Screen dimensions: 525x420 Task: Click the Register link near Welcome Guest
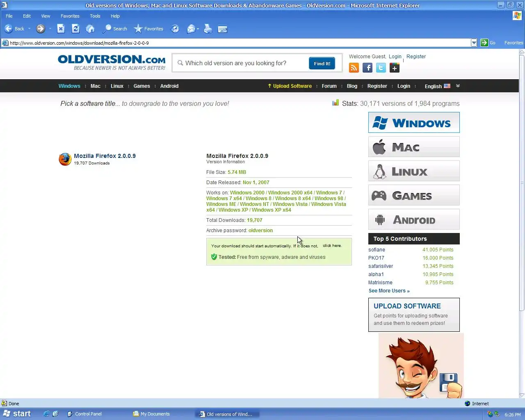click(x=416, y=57)
